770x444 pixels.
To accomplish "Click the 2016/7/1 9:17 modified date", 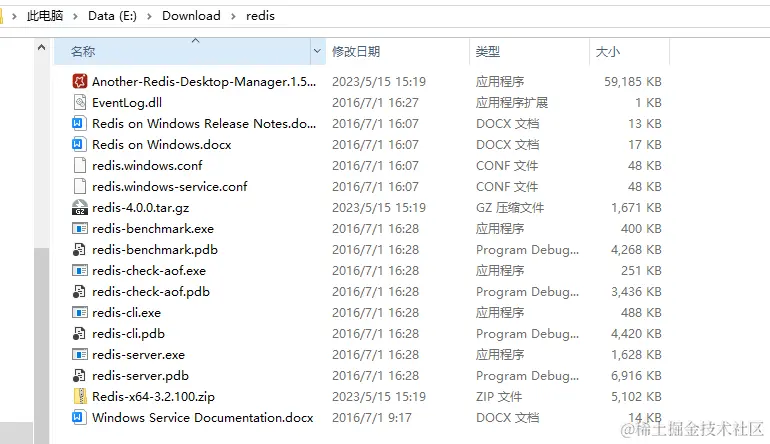I will [x=372, y=417].
